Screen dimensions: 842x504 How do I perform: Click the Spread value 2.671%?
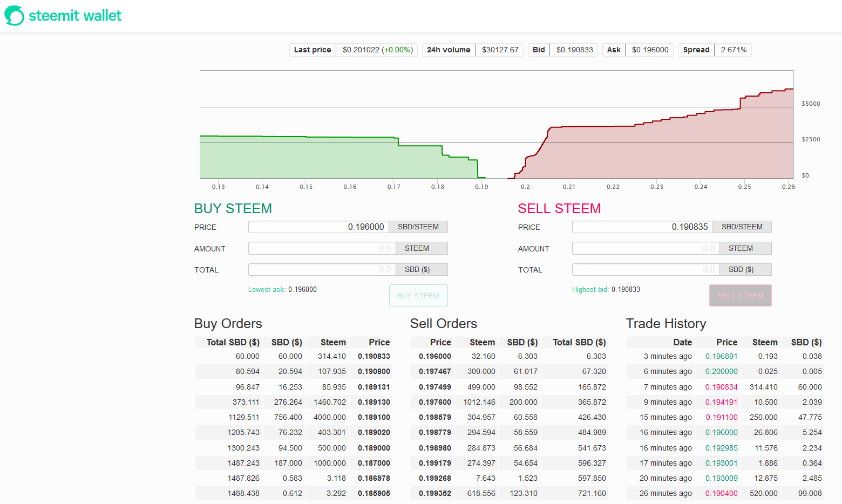(734, 50)
